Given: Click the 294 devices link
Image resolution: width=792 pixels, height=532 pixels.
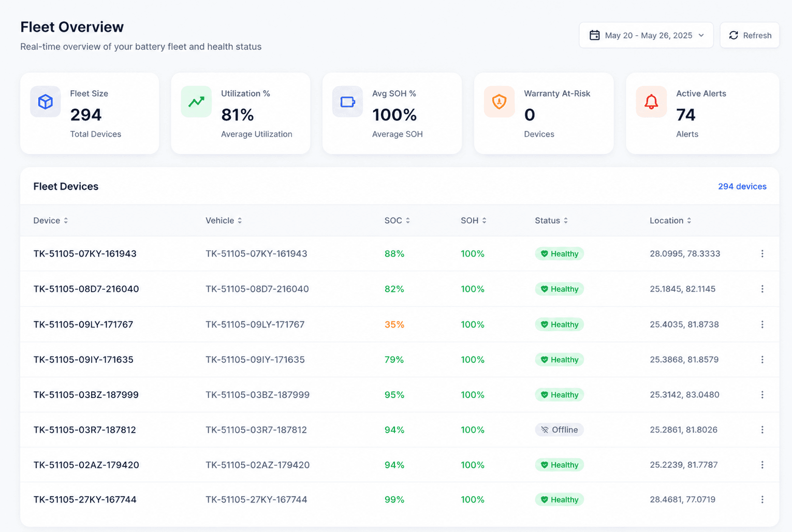Looking at the screenshot, I should click(742, 186).
